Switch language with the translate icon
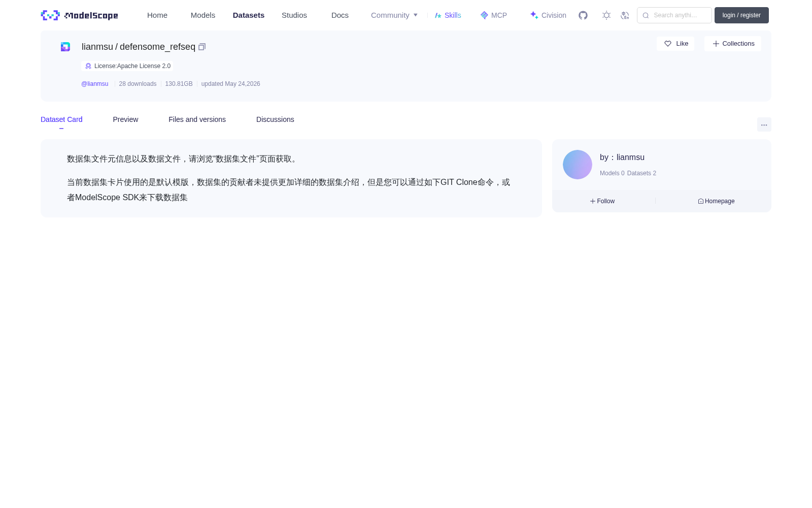The height and width of the screenshot is (508, 812). tap(625, 15)
